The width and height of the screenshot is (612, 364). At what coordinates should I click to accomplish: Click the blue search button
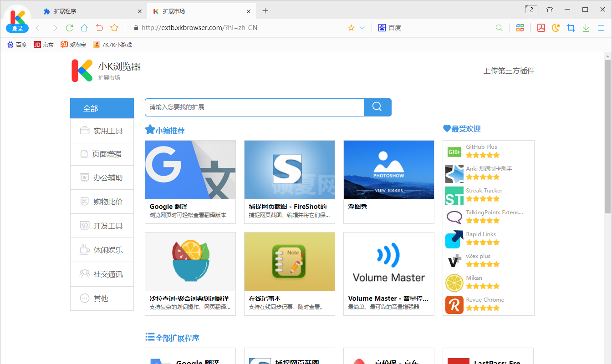[377, 107]
